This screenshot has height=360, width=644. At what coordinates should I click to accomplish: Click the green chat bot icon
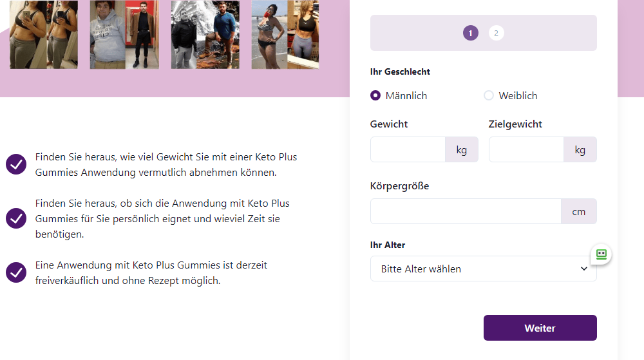601,254
